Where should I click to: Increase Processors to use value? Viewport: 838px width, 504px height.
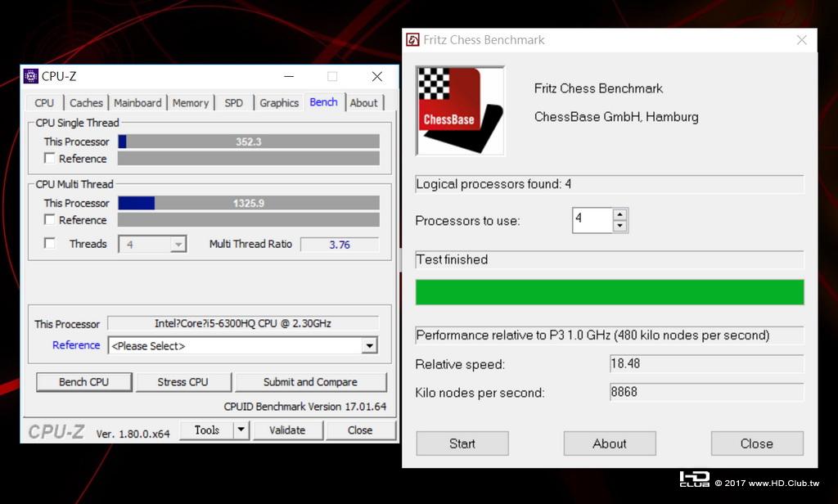(620, 214)
